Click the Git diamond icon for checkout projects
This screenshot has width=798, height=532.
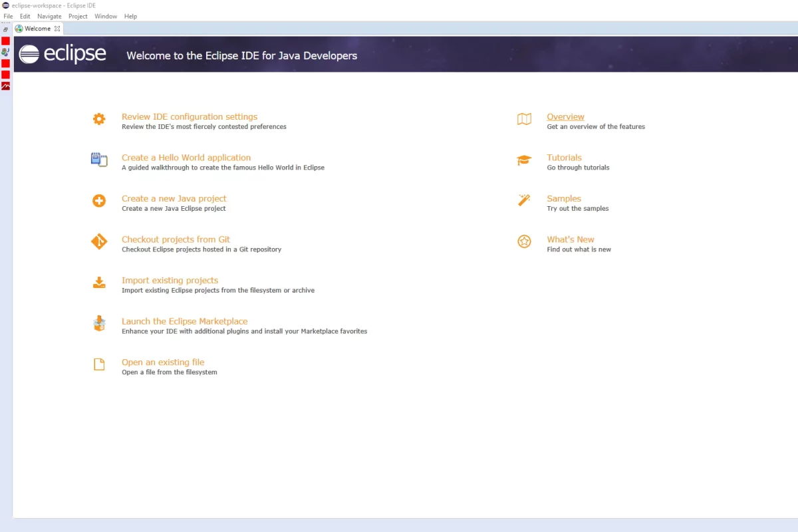tap(99, 242)
